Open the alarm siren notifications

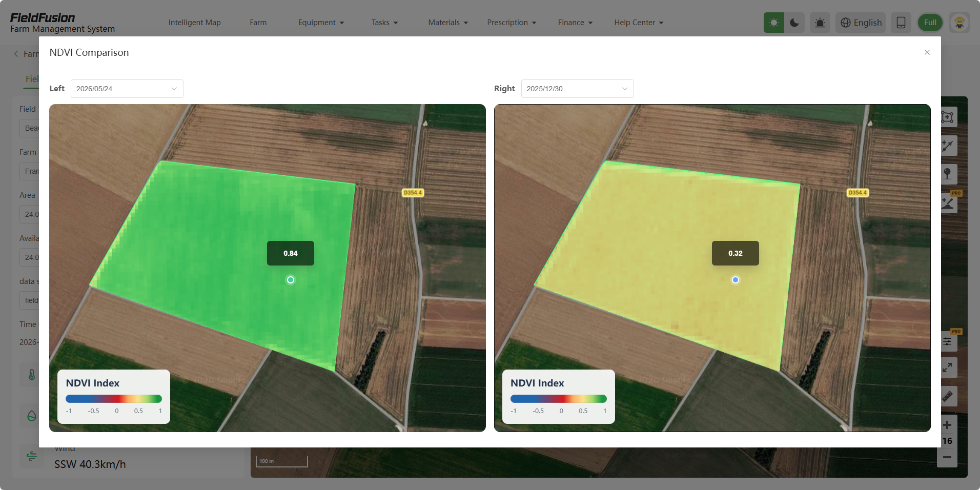coord(820,23)
